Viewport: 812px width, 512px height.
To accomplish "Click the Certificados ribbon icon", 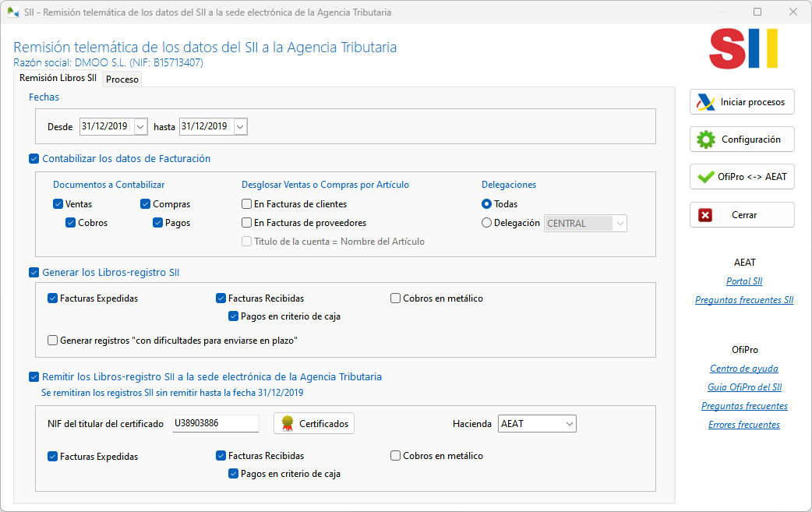I will 288,423.
